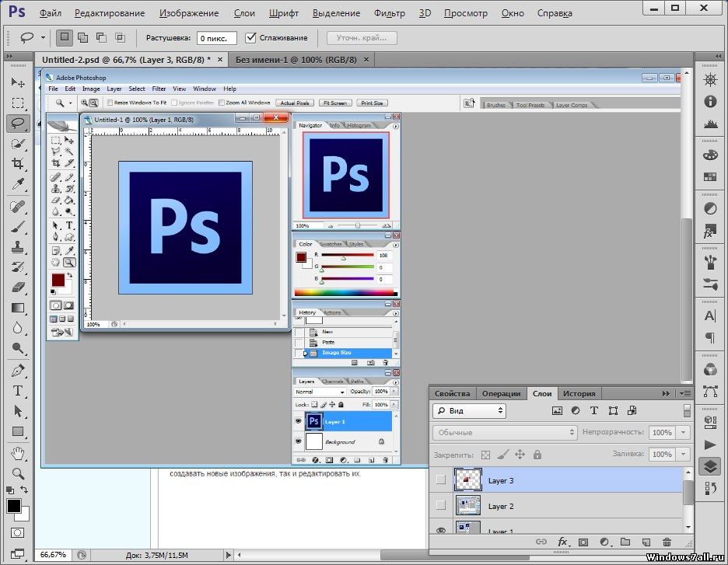This screenshot has height=565, width=728.
Task: Click the Растушевка feather input field
Action: pos(217,38)
